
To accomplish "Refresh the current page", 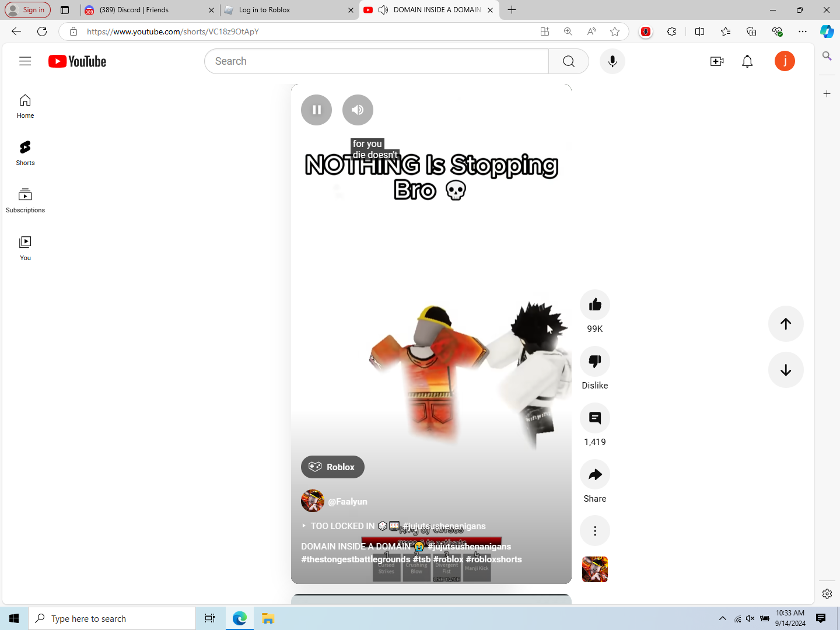I will (x=42, y=32).
